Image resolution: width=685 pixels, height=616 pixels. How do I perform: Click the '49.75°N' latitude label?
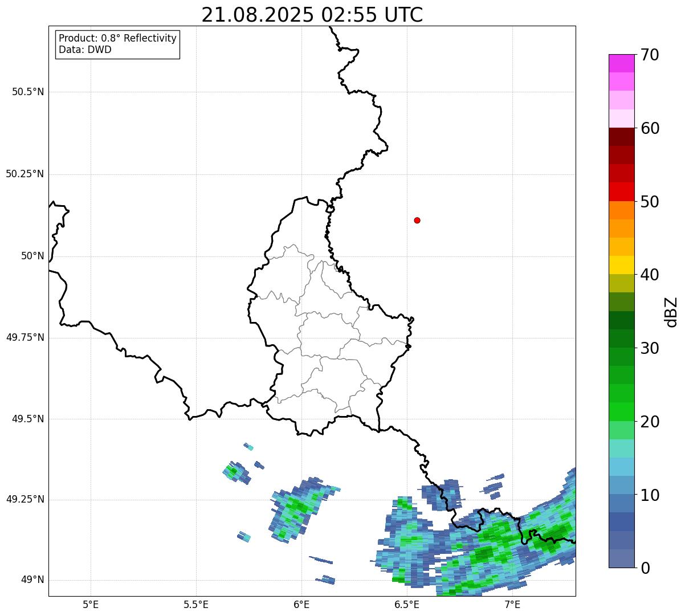[x=25, y=337]
